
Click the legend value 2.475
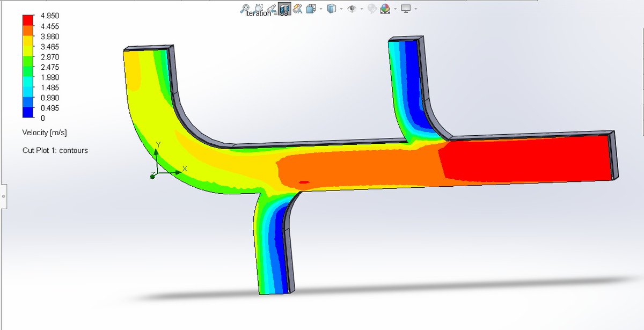click(49, 67)
